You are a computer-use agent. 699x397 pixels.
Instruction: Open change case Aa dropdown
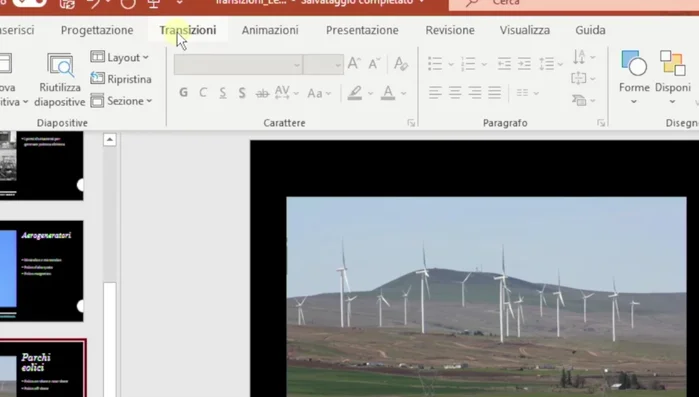(319, 93)
